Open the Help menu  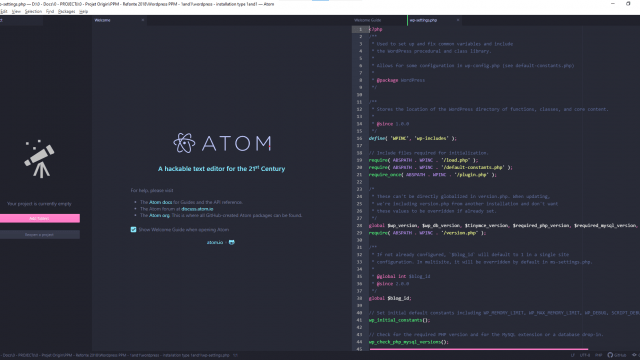(x=83, y=11)
